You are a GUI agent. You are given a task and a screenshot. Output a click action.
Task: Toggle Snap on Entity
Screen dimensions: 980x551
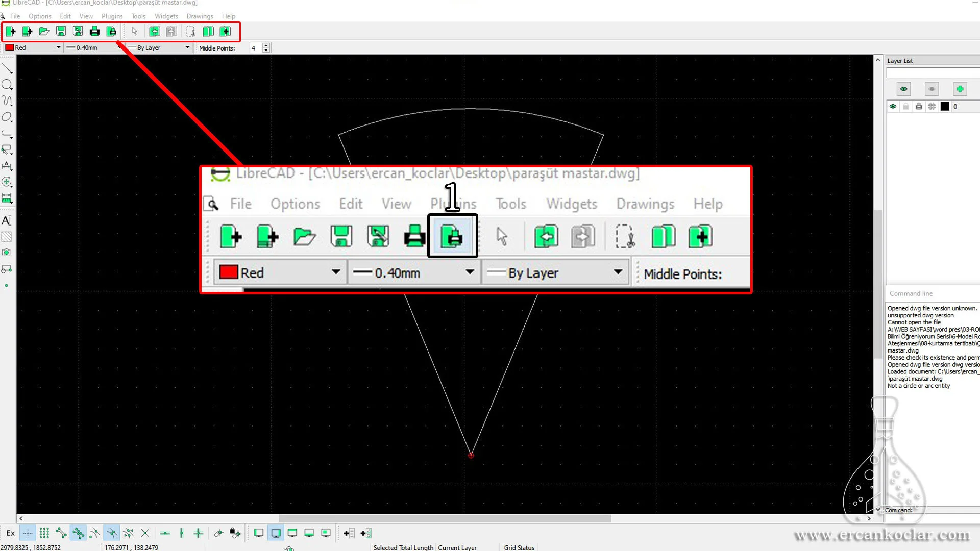(x=78, y=533)
